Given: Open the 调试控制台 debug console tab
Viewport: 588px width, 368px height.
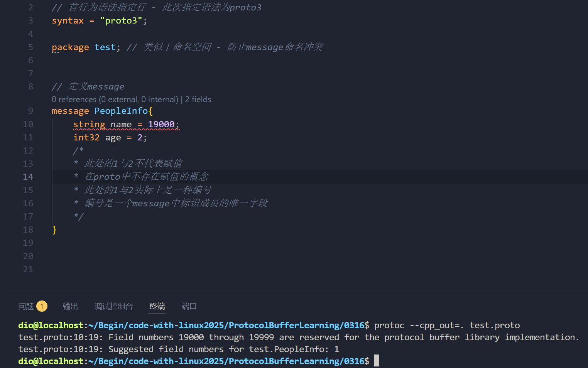Looking at the screenshot, I should [x=114, y=306].
